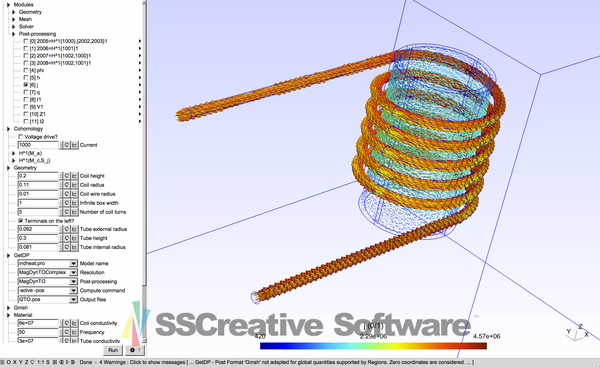Click the graph icon beside Coil height
Viewport: 600px width, 367px height.
74,176
